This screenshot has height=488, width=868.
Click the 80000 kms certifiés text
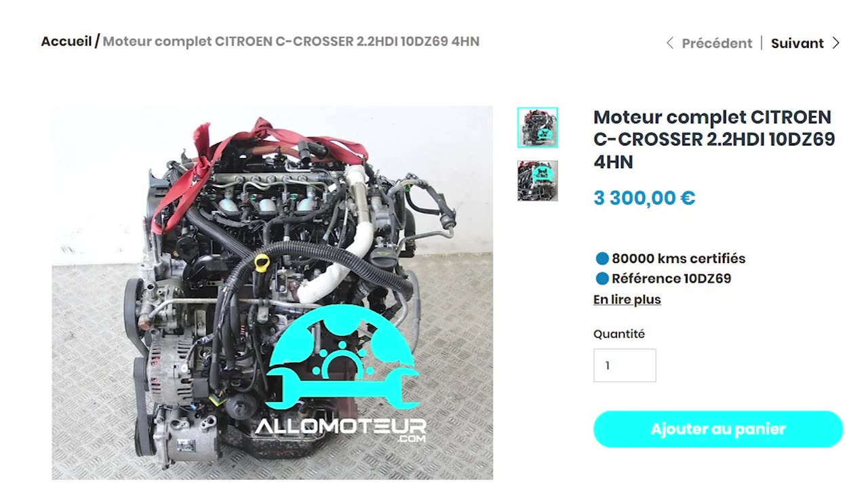pos(679,258)
